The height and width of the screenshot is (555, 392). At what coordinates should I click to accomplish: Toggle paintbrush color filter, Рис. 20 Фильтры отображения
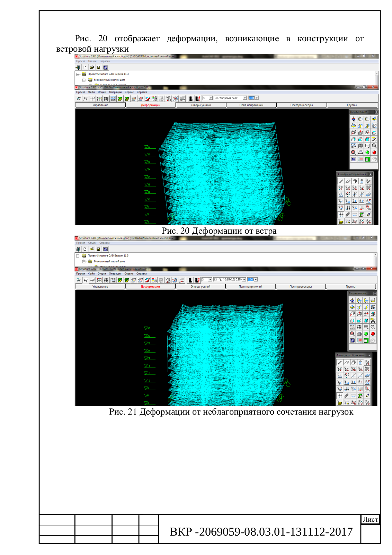[x=368, y=215]
